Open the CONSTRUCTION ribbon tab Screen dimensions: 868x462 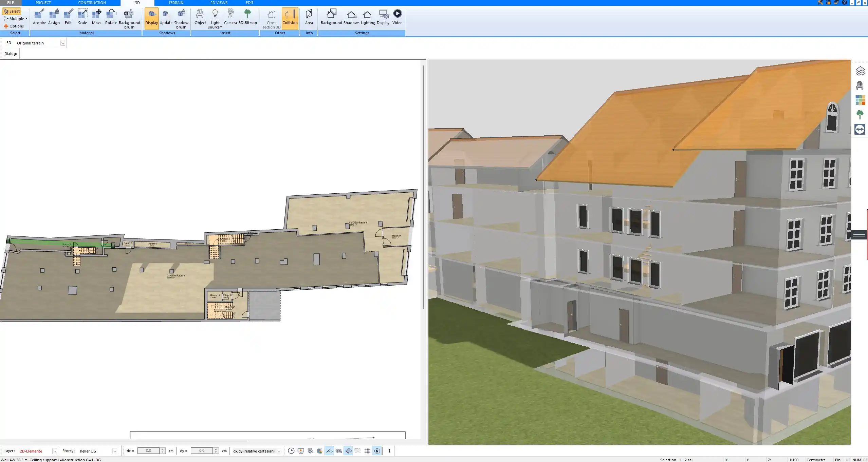click(92, 2)
